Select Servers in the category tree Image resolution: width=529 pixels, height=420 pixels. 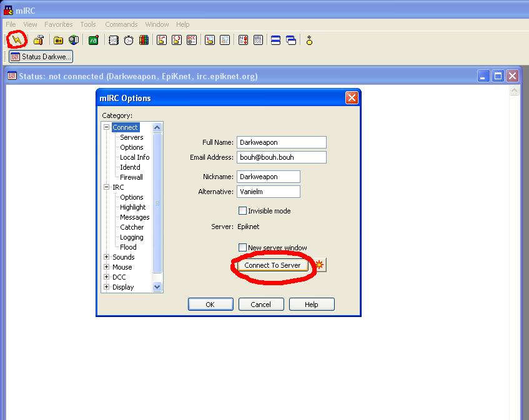tap(132, 137)
